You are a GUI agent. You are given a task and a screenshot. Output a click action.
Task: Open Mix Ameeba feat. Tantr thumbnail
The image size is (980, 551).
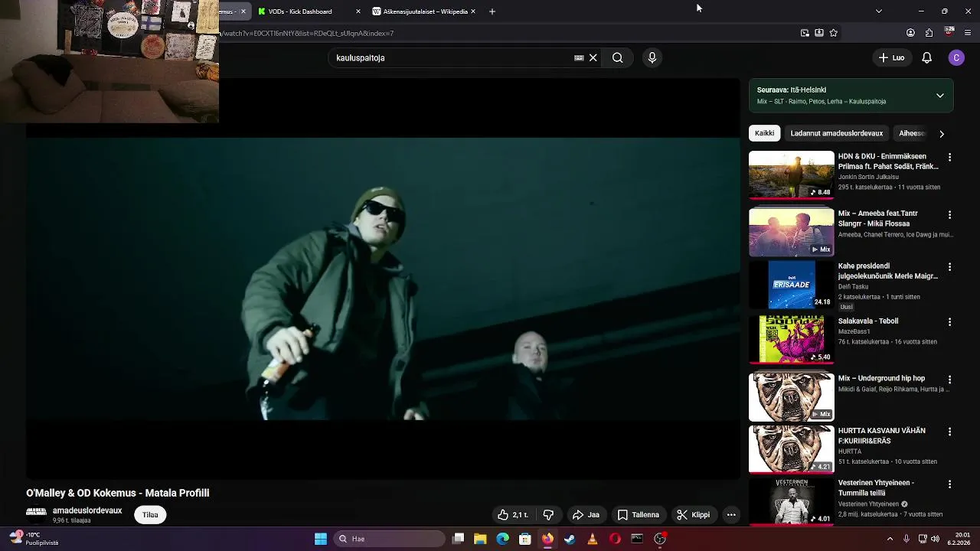(x=791, y=232)
